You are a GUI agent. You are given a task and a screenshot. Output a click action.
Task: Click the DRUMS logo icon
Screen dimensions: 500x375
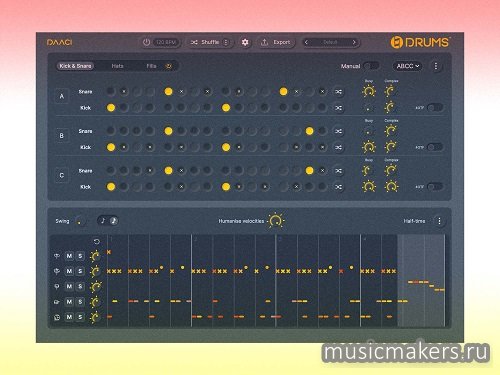click(397, 42)
